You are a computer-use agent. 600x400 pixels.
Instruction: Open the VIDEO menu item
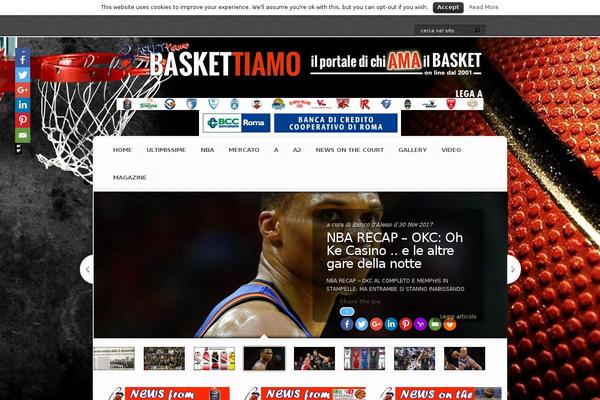click(451, 150)
